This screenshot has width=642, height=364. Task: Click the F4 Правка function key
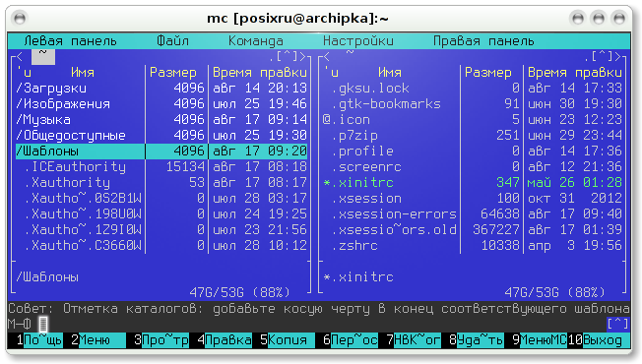point(225,339)
